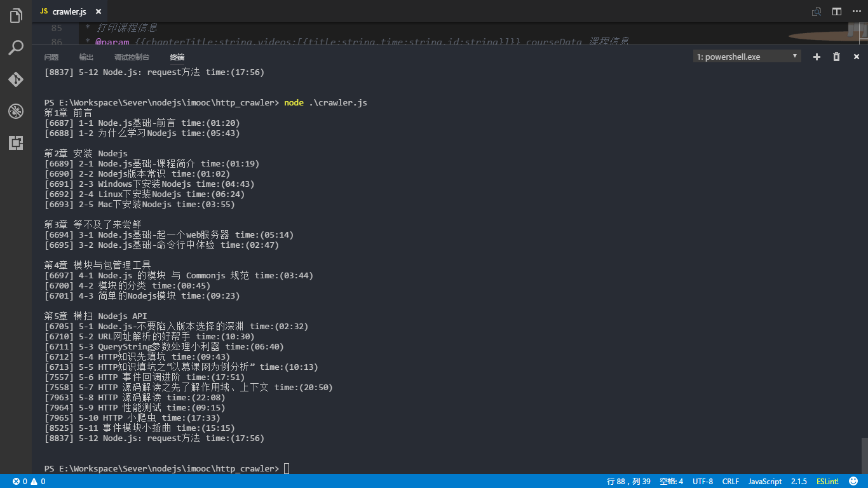Viewport: 868px width, 488px height.
Task: Click the '第4章 模块与包管理工具' chapter line
Action: tap(98, 266)
